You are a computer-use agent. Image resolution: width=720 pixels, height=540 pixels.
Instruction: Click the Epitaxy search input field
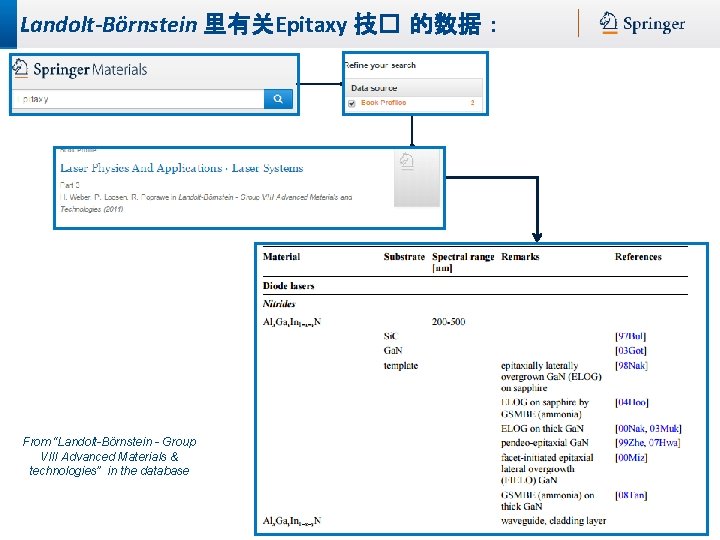138,99
